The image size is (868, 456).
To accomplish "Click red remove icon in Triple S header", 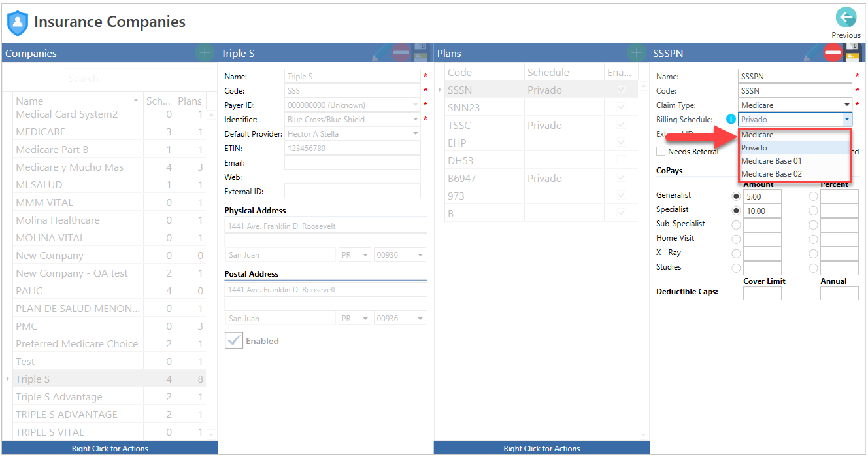I will 401,53.
